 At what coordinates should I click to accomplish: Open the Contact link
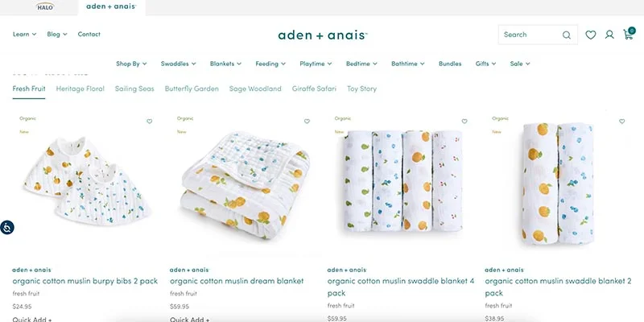click(89, 34)
